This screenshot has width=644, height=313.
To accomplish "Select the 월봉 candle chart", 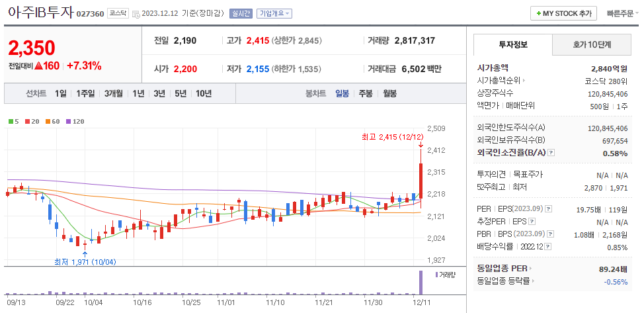I will [x=389, y=93].
